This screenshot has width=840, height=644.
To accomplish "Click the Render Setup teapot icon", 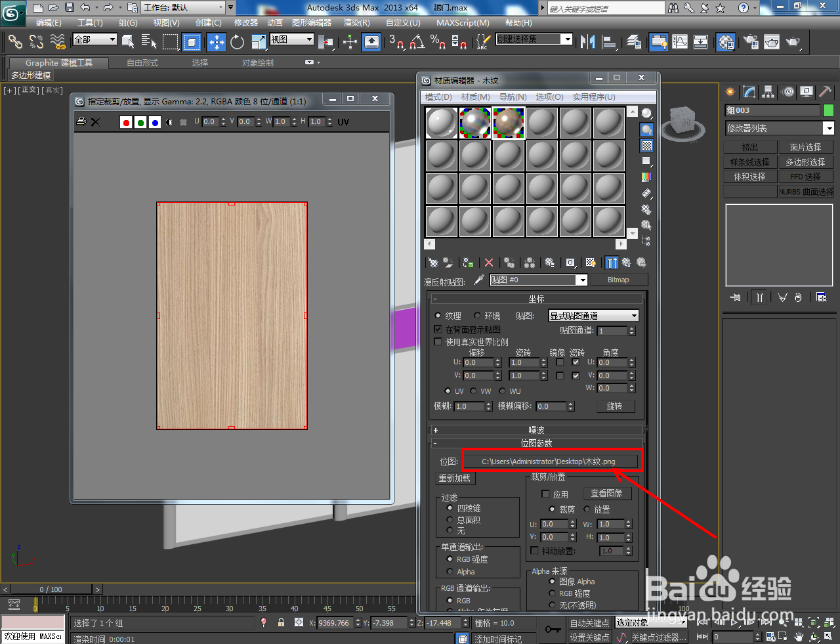I will (751, 42).
